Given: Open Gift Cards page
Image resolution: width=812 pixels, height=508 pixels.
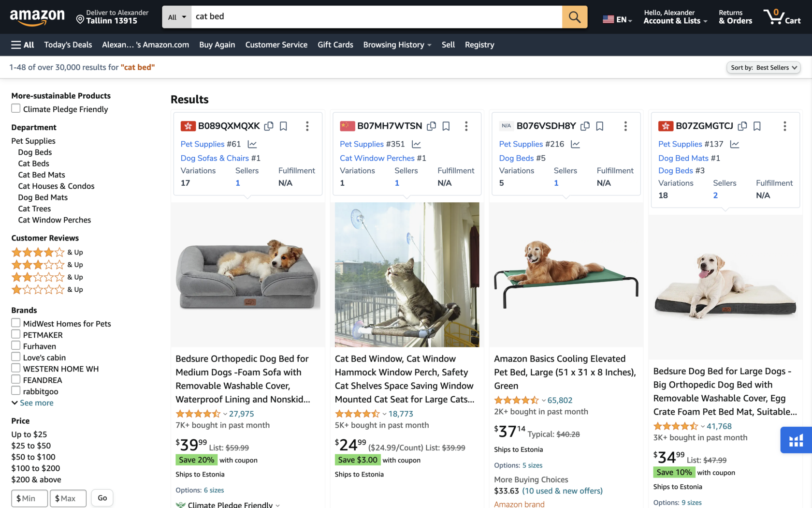Looking at the screenshot, I should pos(335,45).
